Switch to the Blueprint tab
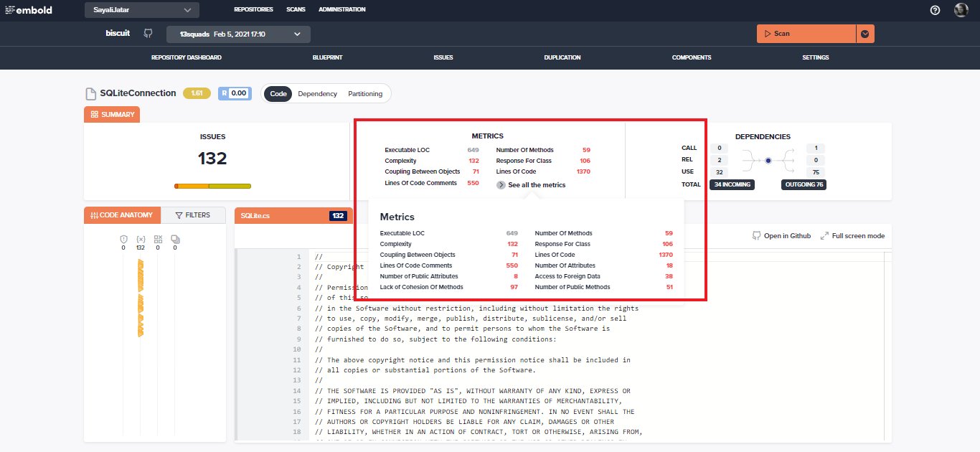This screenshot has width=980, height=452. 327,57
